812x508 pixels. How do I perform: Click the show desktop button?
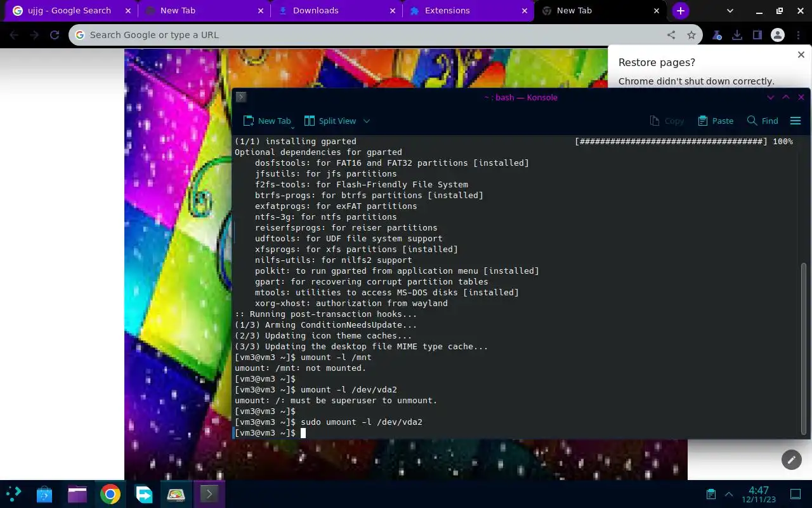[796, 494]
